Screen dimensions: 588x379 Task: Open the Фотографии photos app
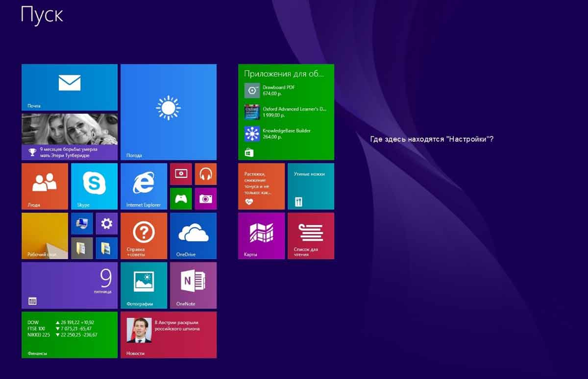(144, 286)
